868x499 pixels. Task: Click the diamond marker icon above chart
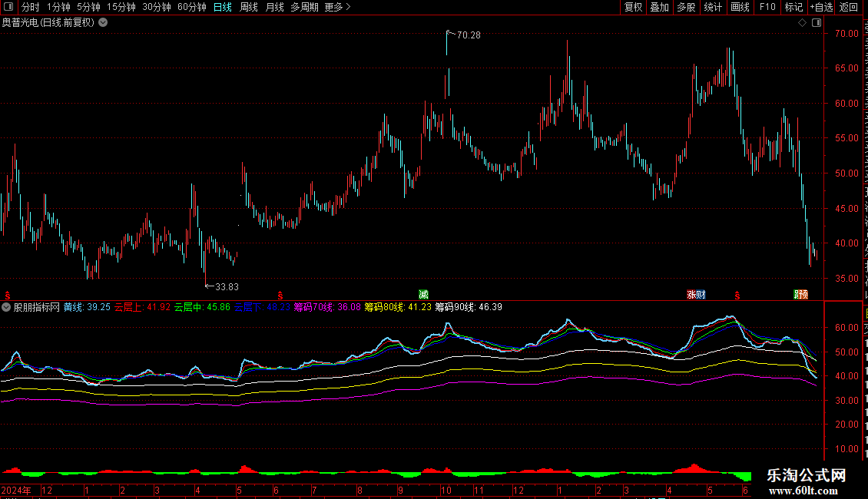click(x=802, y=22)
